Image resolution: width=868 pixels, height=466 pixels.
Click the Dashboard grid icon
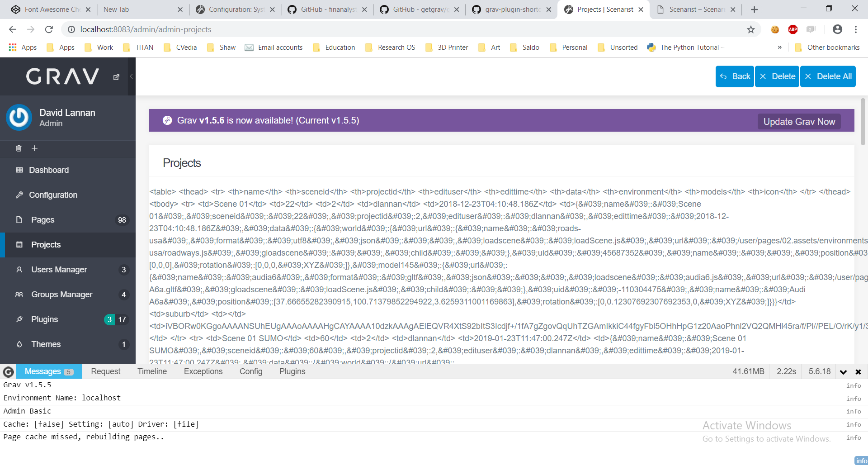pos(19,170)
